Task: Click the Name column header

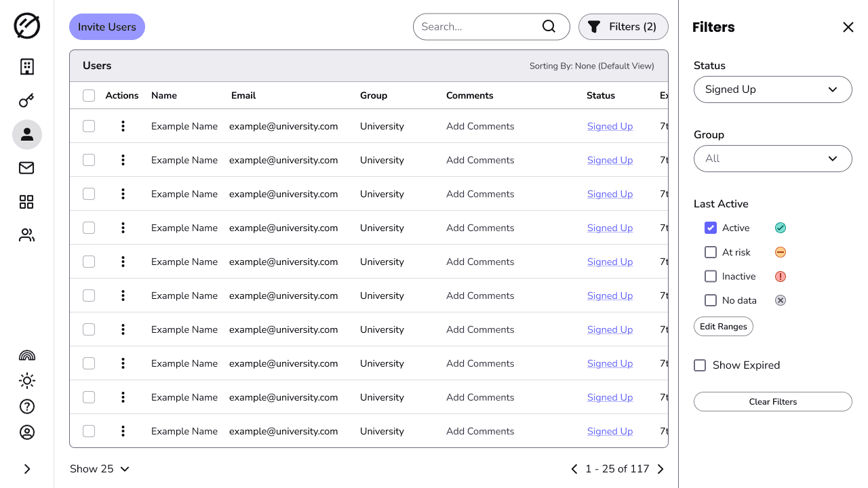Action: pos(164,96)
